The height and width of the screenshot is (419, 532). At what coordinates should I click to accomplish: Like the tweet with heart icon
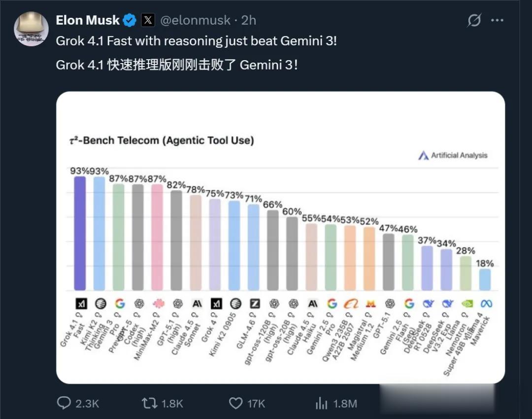tap(236, 403)
